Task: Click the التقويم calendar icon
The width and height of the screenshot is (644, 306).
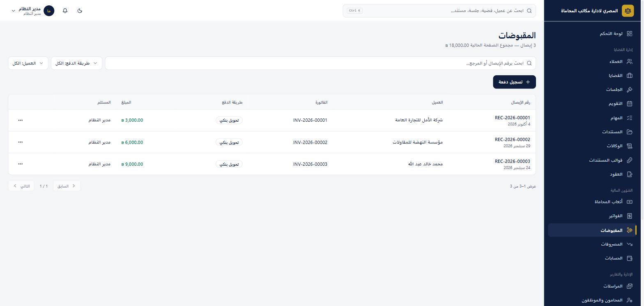Action: [x=630, y=104]
